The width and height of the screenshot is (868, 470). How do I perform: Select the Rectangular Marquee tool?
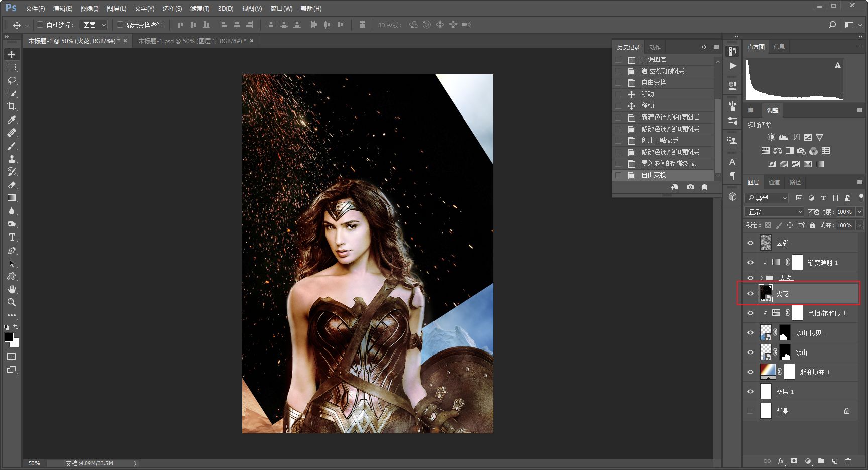coord(12,67)
